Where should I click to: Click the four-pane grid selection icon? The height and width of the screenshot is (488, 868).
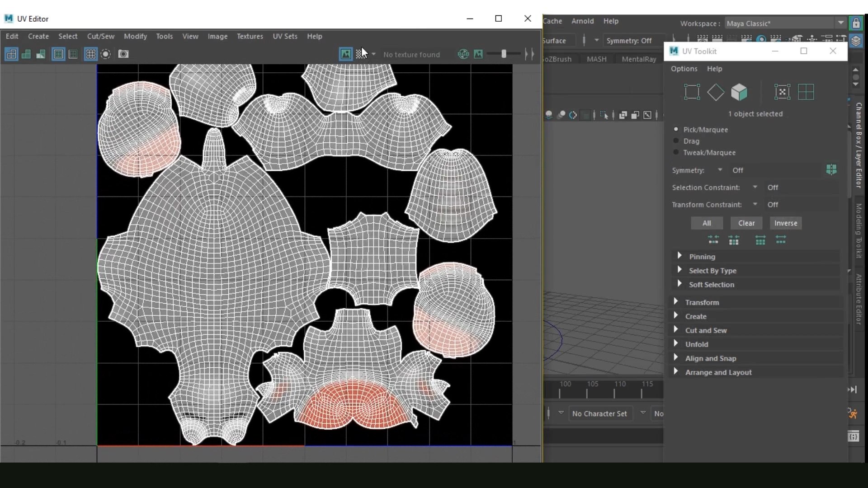806,92
